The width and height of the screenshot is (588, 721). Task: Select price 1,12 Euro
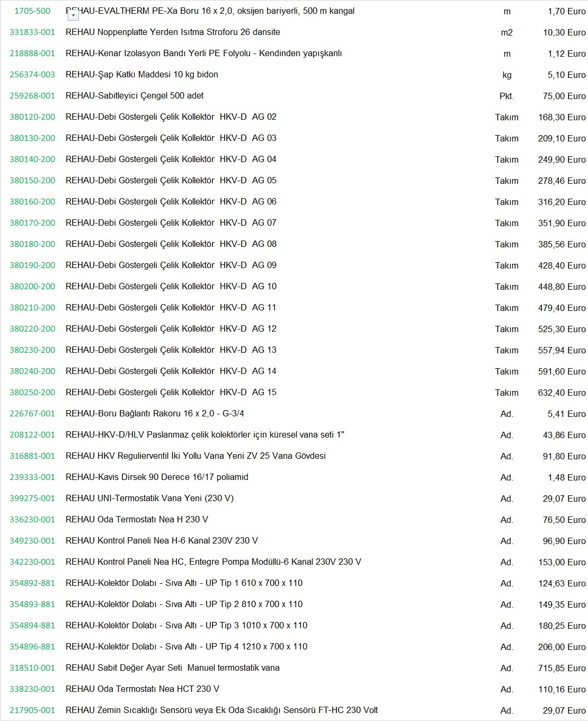[566, 54]
